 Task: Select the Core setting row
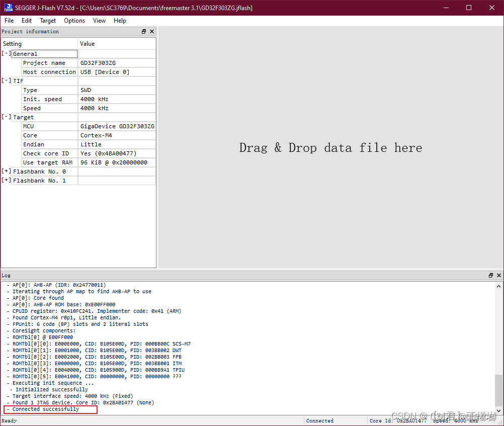(x=49, y=135)
